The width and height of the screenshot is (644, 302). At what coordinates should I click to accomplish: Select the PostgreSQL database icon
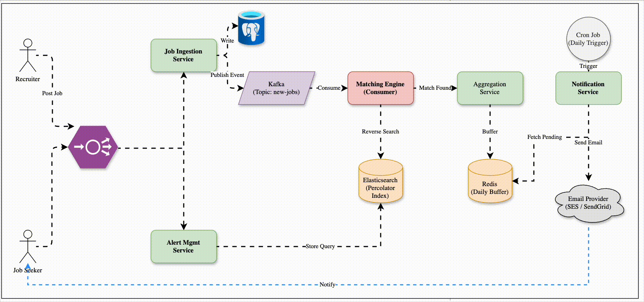coord(251,28)
